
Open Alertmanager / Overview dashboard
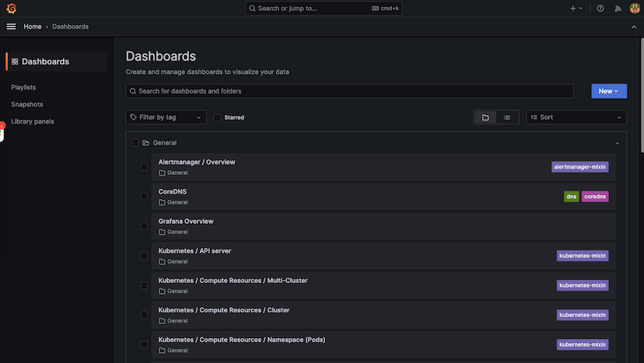tap(197, 162)
